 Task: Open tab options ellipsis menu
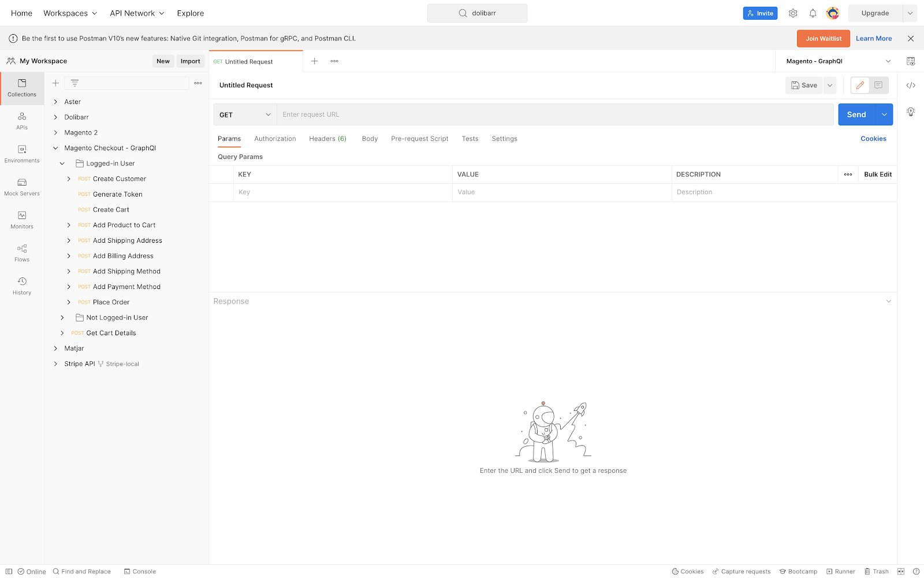[334, 61]
